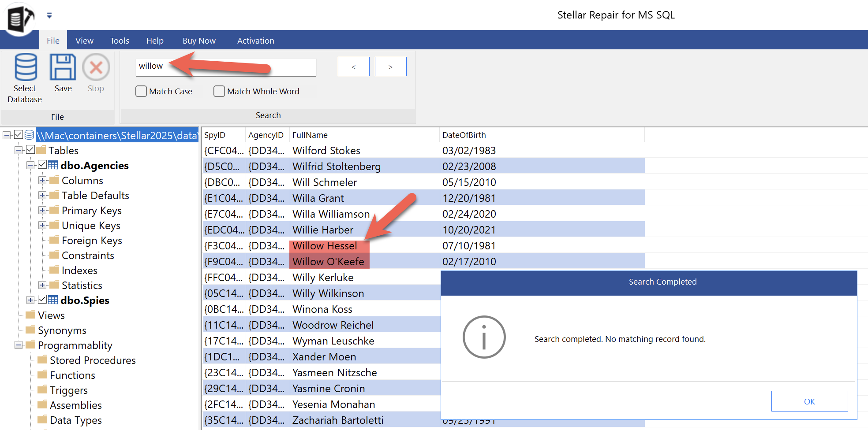The height and width of the screenshot is (430, 868).
Task: Go to the previous search result
Action: (x=353, y=67)
